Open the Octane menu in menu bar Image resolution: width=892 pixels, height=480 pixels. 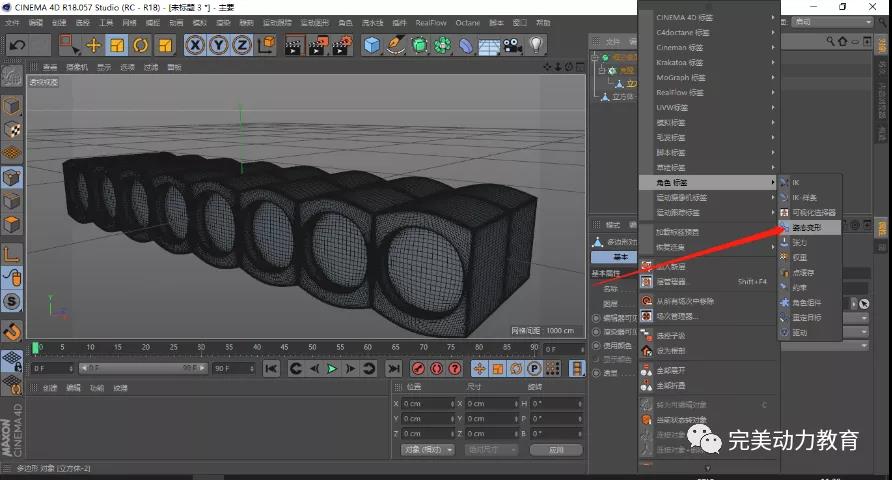pyautogui.click(x=467, y=22)
